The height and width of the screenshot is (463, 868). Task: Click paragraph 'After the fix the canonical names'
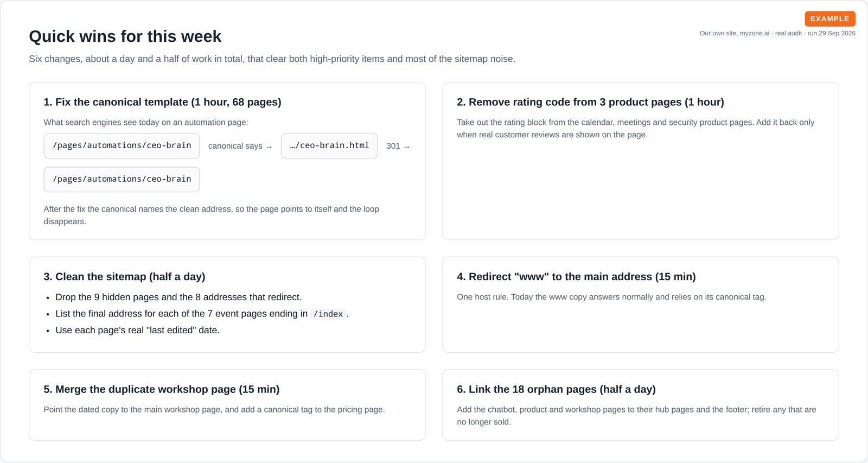point(212,215)
